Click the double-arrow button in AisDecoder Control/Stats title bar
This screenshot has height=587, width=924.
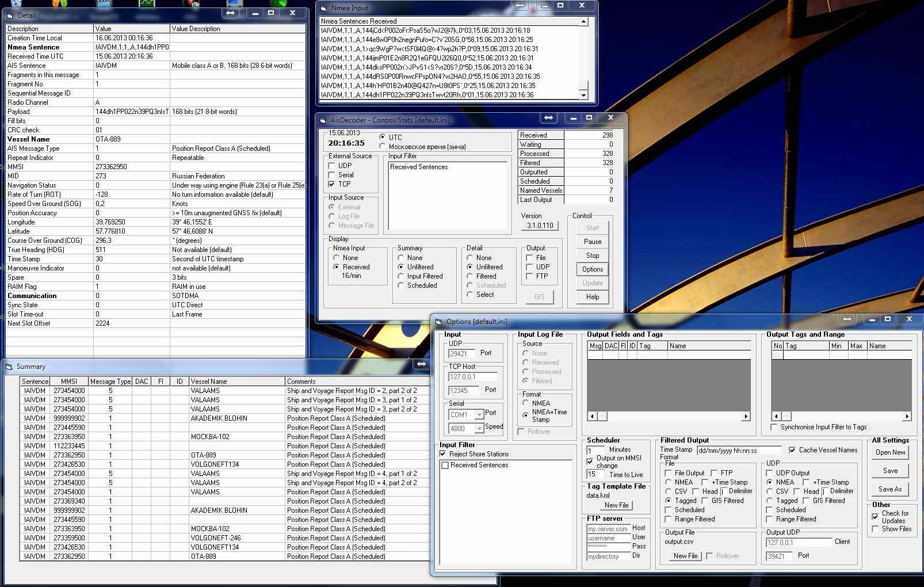548,117
